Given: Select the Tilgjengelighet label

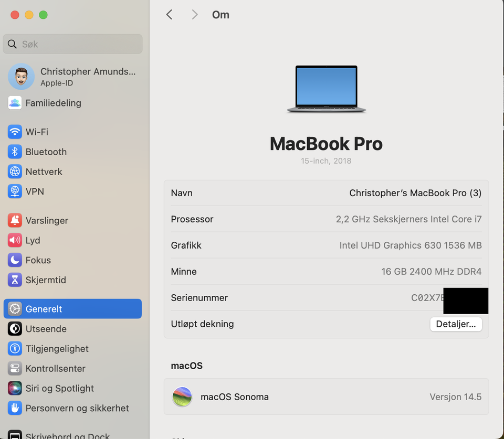Looking at the screenshot, I should [57, 349].
